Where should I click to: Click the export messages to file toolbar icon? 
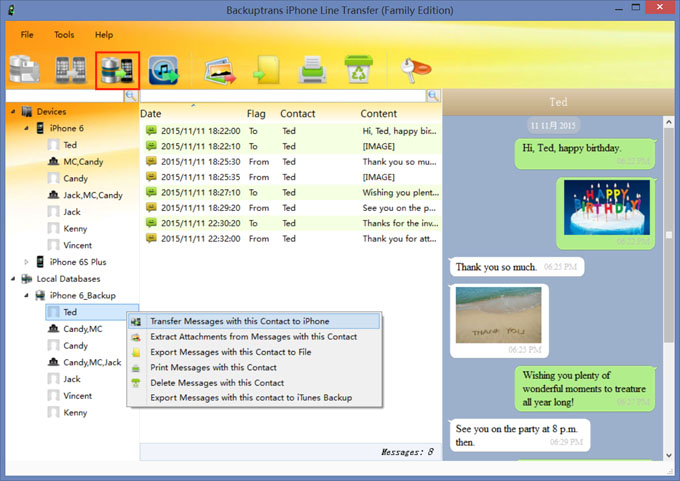coord(266,70)
